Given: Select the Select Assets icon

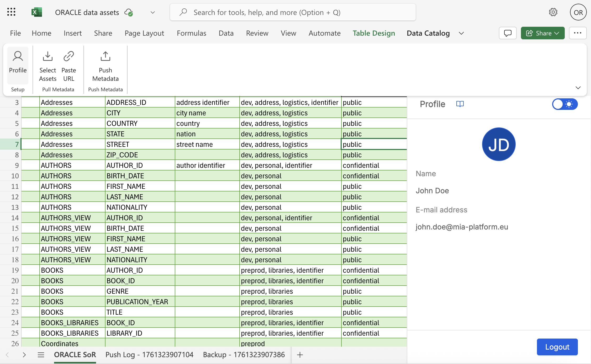Looking at the screenshot, I should (48, 56).
